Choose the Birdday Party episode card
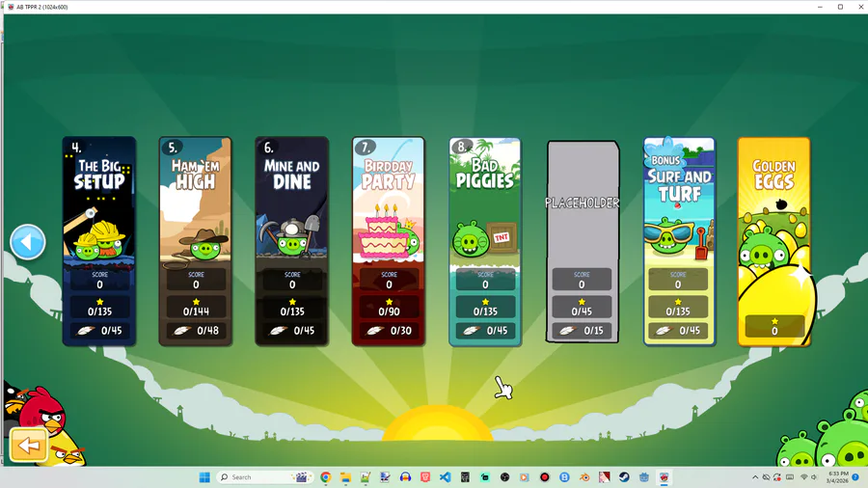The image size is (868, 488). coord(389,241)
